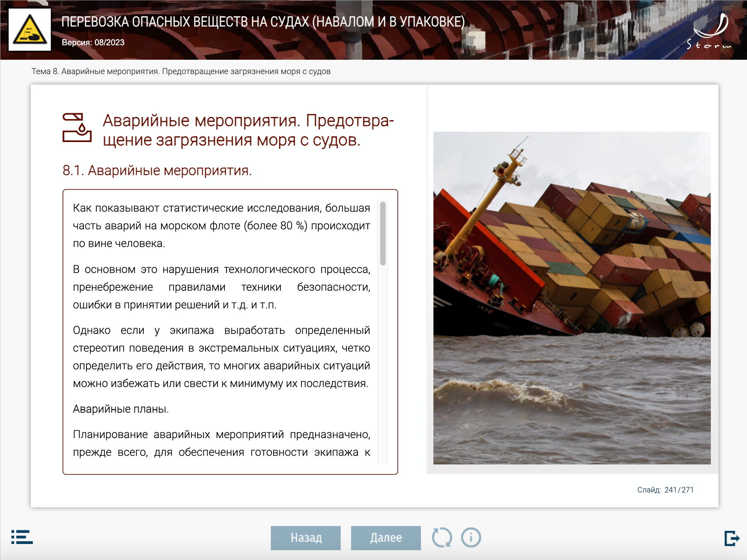Click the Тема 8 breadcrumb line
This screenshot has height=560, width=747.
tap(181, 71)
